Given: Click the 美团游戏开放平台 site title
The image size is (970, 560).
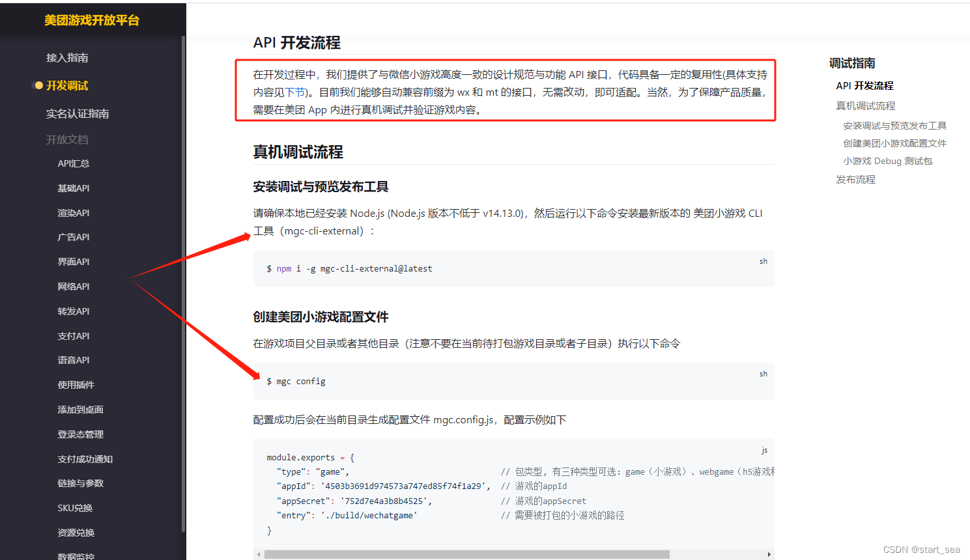Looking at the screenshot, I should [x=92, y=20].
